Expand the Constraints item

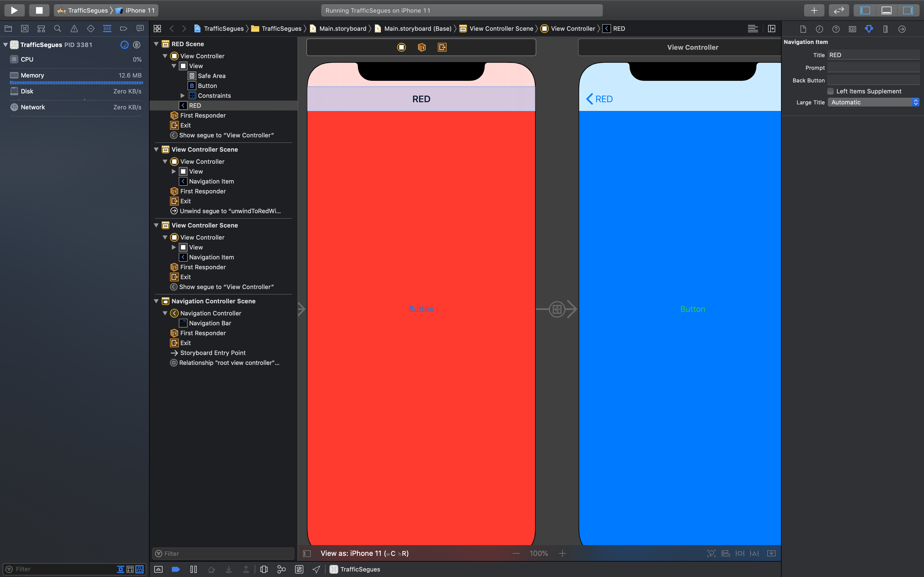183,95
